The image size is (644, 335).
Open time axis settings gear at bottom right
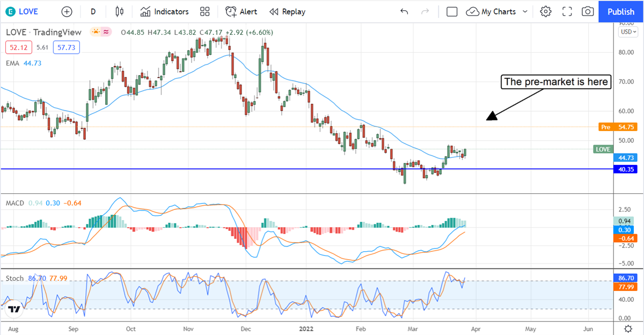tap(627, 328)
